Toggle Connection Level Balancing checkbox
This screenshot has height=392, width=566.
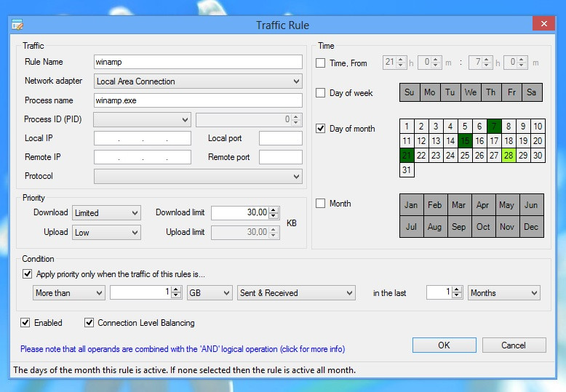[89, 322]
